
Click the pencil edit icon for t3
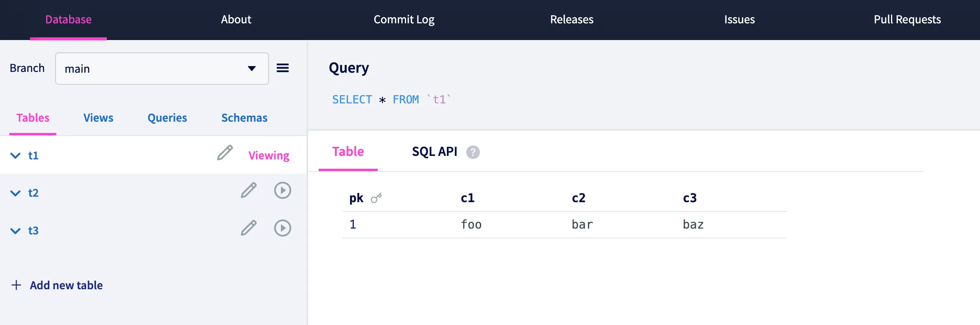coord(249,228)
